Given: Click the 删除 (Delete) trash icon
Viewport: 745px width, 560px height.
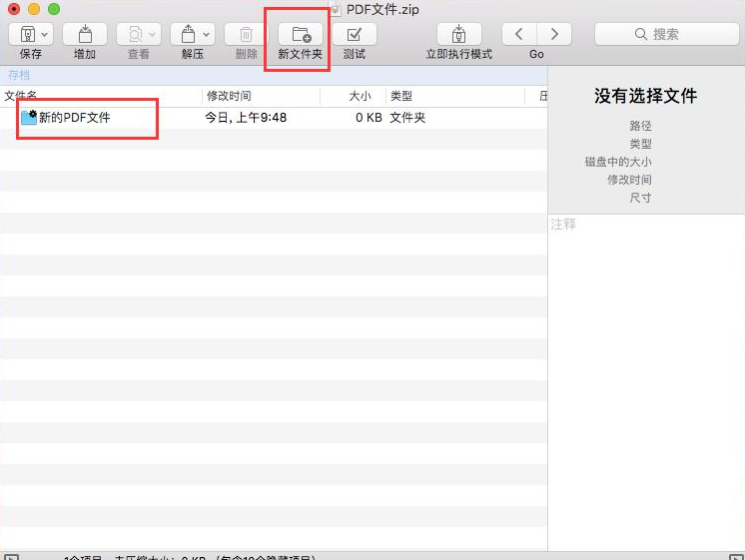Looking at the screenshot, I should pyautogui.click(x=246, y=34).
